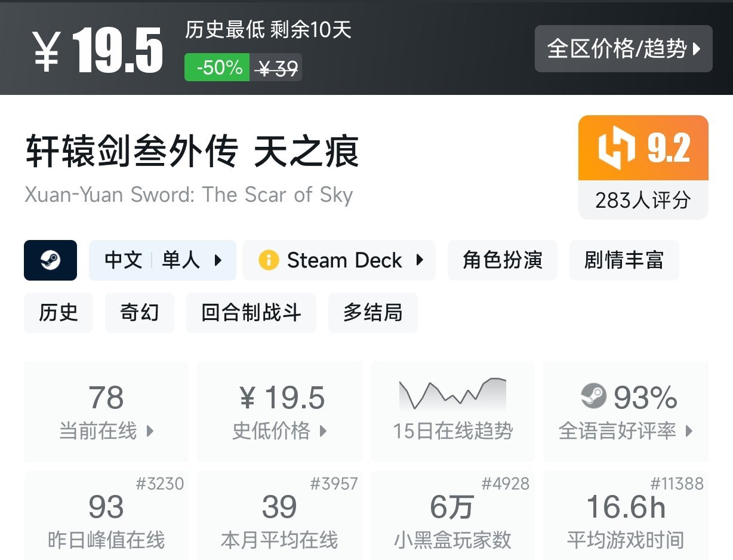Open the 283人评分 rating count
733x560 pixels.
pos(643,201)
